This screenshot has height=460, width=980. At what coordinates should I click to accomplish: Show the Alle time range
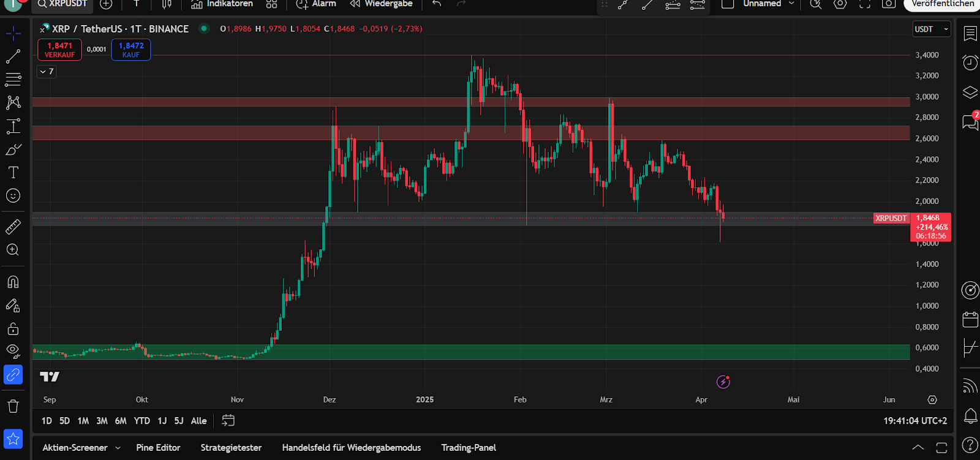pyautogui.click(x=198, y=421)
